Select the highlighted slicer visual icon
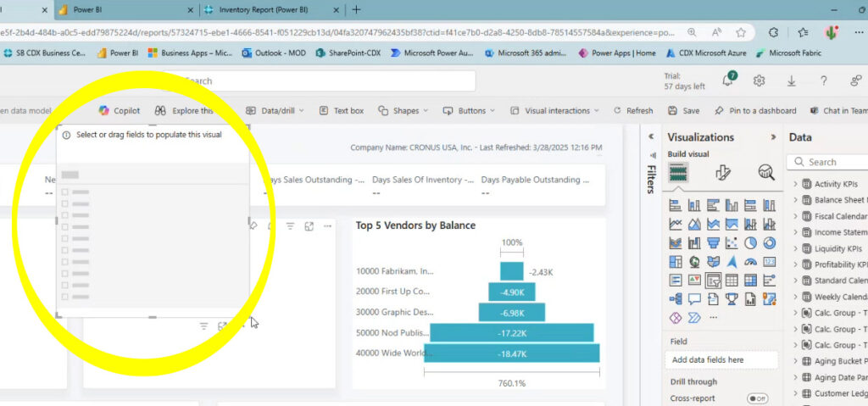Image resolution: width=868 pixels, height=406 pixels. pos(713,281)
